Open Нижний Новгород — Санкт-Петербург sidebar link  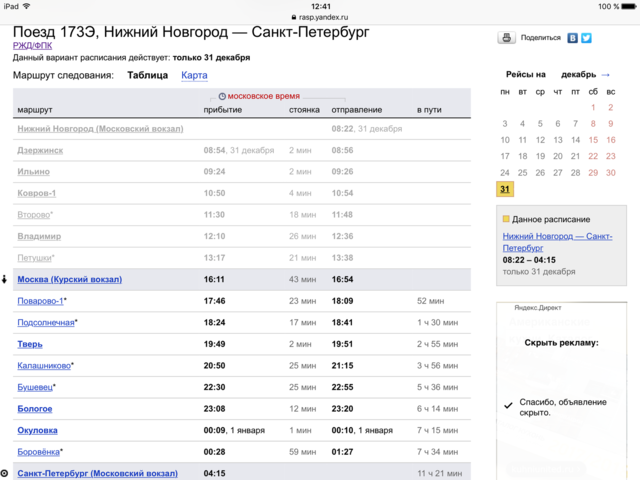557,241
